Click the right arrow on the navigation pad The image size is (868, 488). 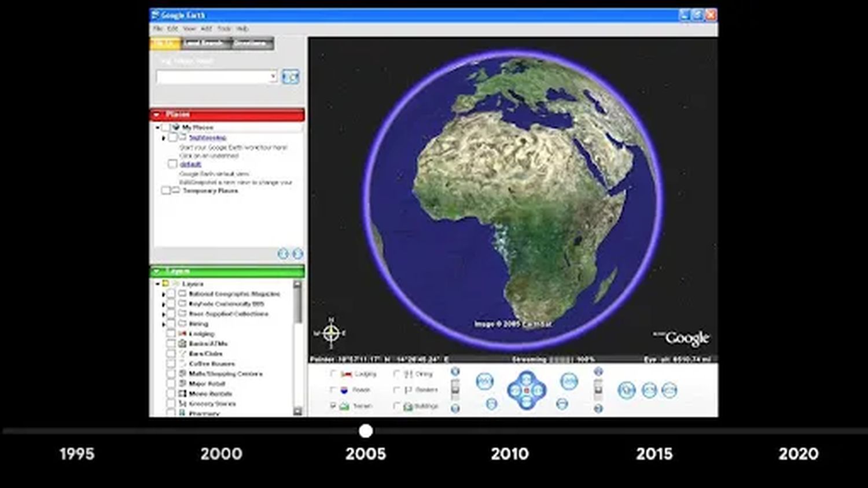click(x=539, y=390)
